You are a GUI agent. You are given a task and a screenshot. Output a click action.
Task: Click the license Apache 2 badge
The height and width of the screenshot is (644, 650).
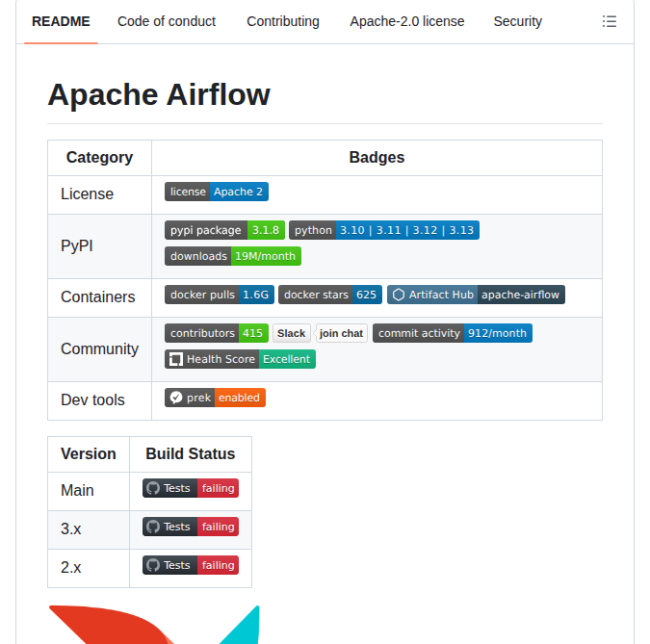click(217, 192)
